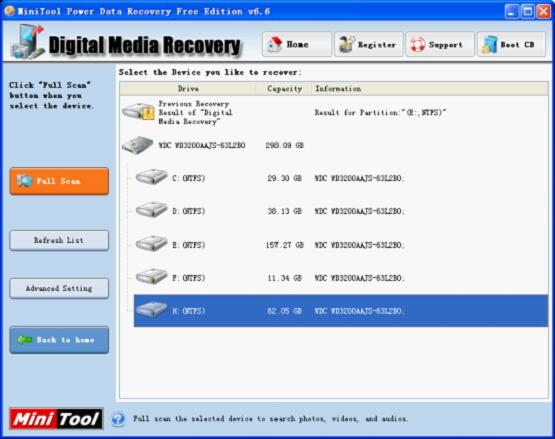Select the WDC WD3200AAJS physical disk icon

tap(138, 145)
